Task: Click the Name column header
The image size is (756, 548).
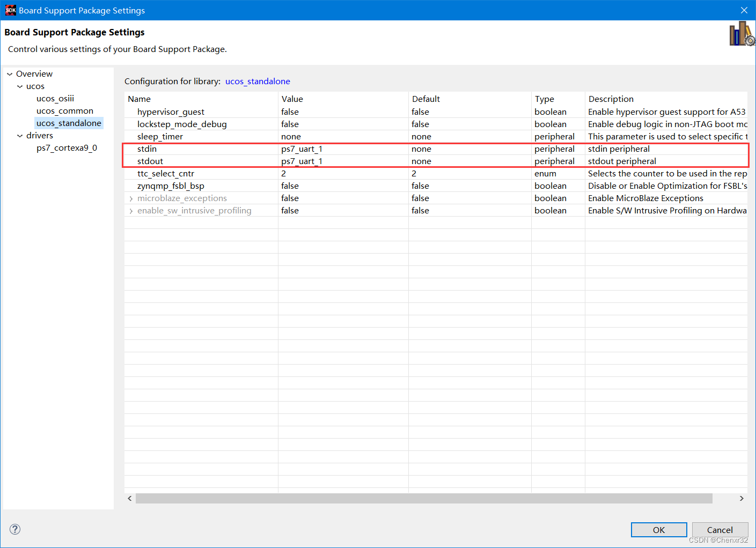Action: 201,99
